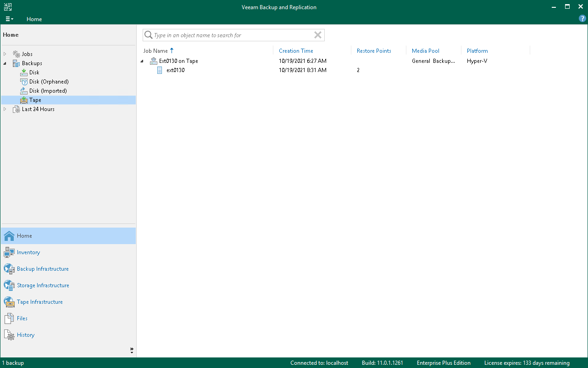Click creation time 10/19/2021 8:31 AM
The height and width of the screenshot is (368, 588).
pos(303,70)
